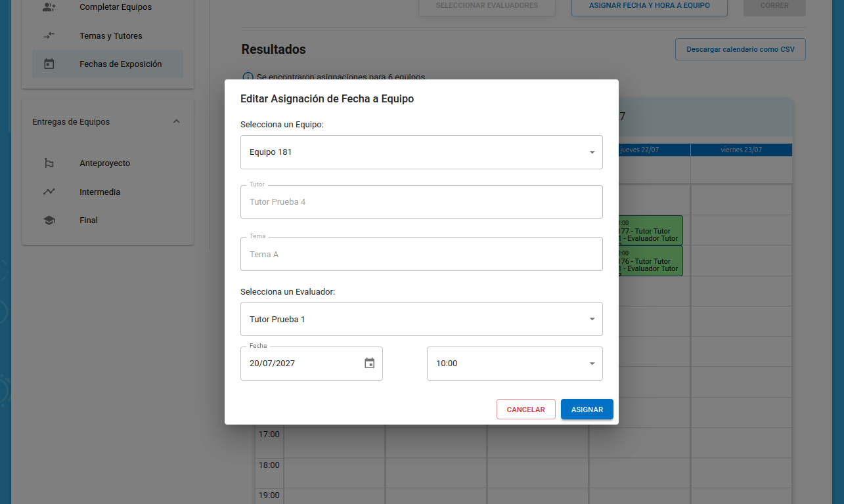
Task: Click the Final graduation cap icon
Action: click(49, 220)
